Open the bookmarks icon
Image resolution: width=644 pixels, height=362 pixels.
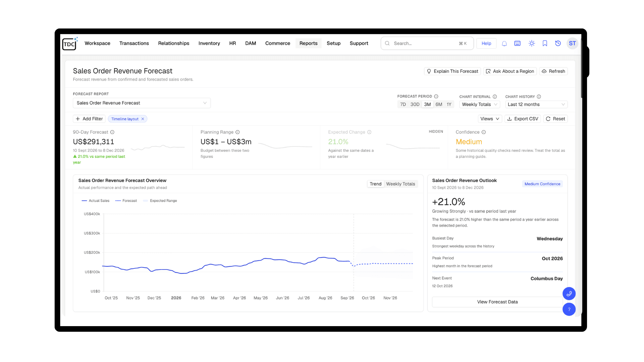tap(545, 44)
